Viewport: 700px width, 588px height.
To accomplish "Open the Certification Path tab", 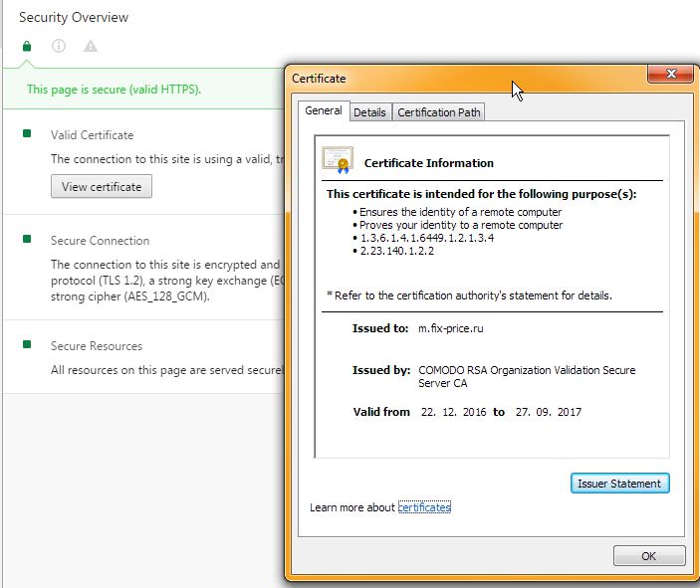I will point(439,112).
